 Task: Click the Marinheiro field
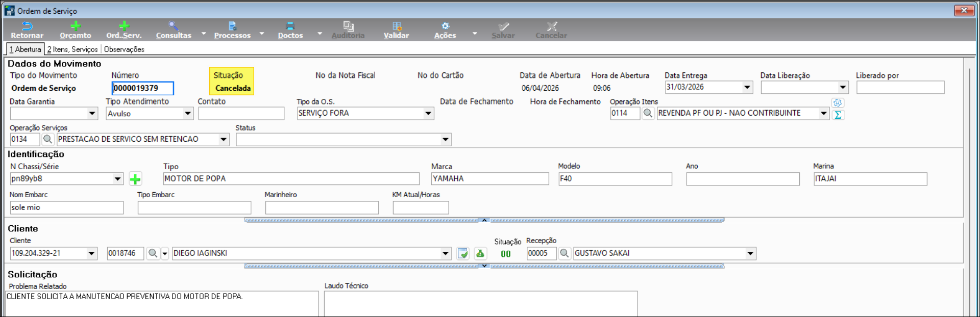click(x=322, y=207)
